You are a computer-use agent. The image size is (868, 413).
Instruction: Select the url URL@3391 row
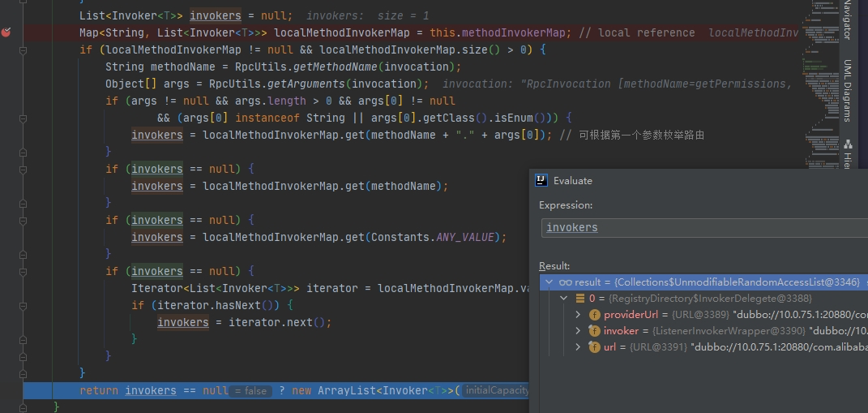coord(703,347)
